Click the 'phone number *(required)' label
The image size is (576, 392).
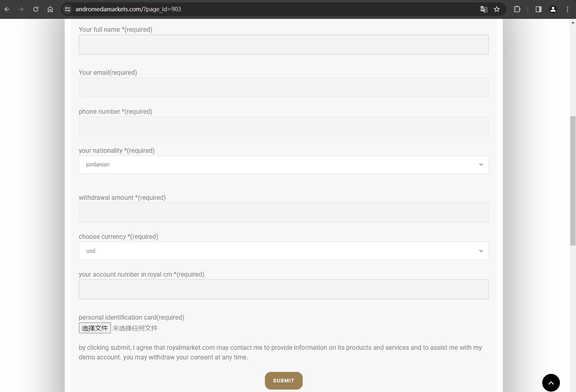click(115, 112)
